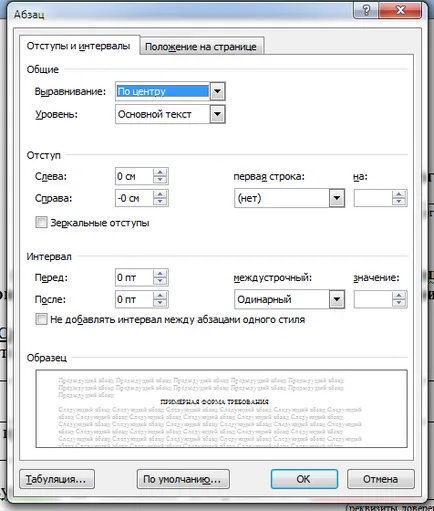Image resolution: width=434 pixels, height=511 pixels.
Task: Click the значение line spacing field
Action: pos(373,299)
